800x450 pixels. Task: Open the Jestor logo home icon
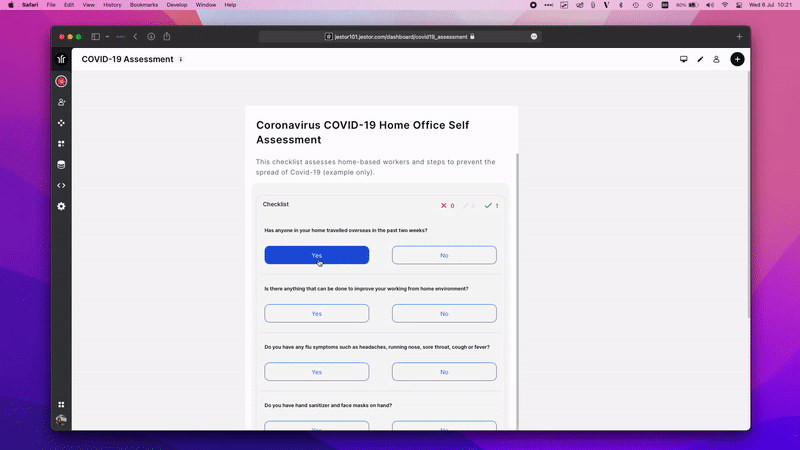coord(61,59)
